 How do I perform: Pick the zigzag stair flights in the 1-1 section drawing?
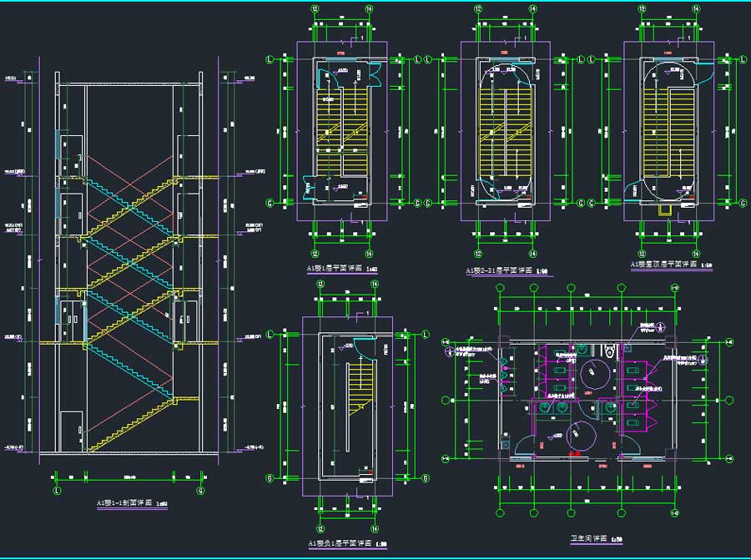130,314
